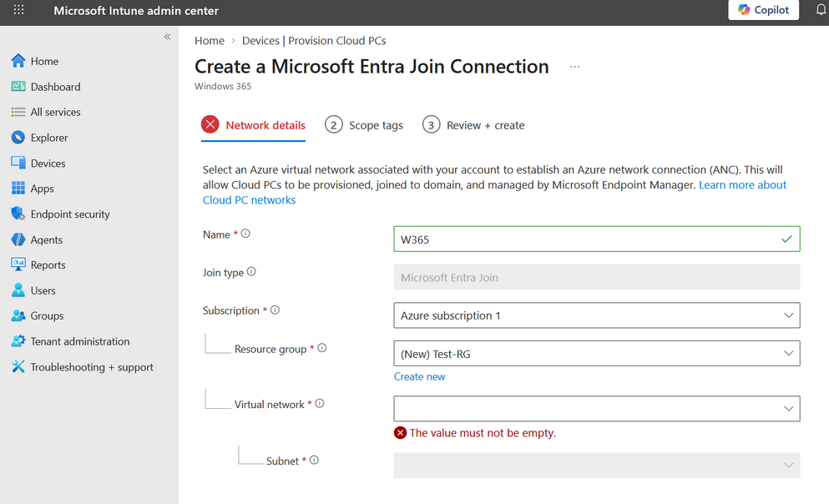Click the info icon next to Subscription
829x504 pixels.
point(275,310)
